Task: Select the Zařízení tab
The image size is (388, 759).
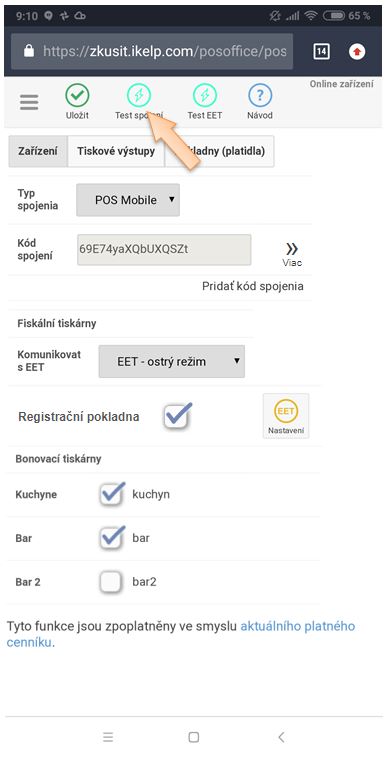Action: (38, 151)
